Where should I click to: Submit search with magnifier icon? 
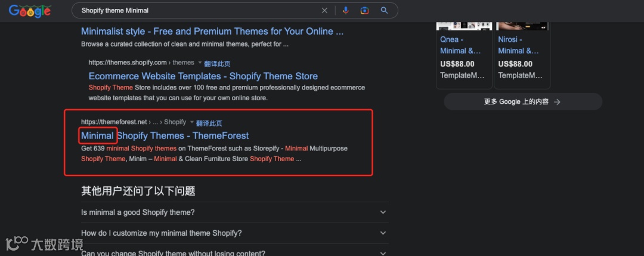coord(384,11)
